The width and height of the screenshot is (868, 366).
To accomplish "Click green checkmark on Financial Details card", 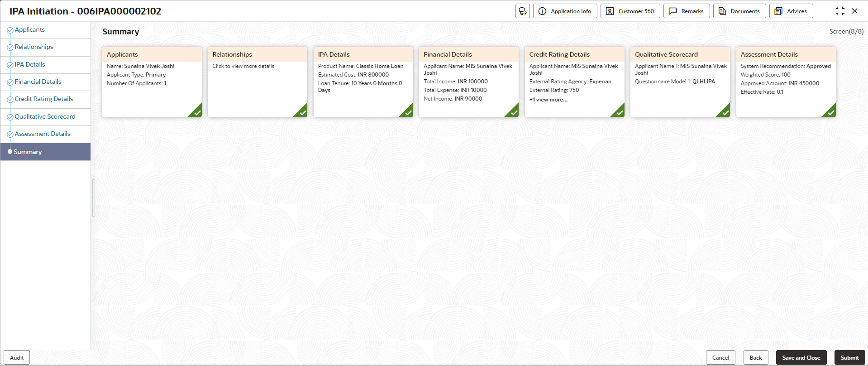I will point(514,112).
